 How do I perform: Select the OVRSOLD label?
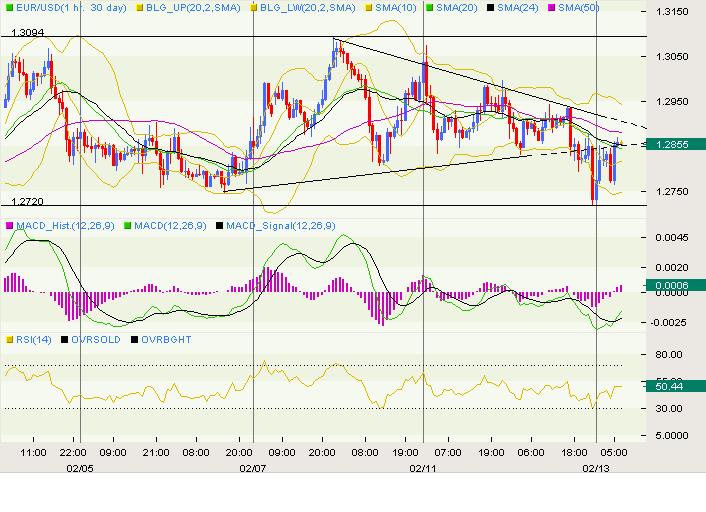pyautogui.click(x=96, y=340)
